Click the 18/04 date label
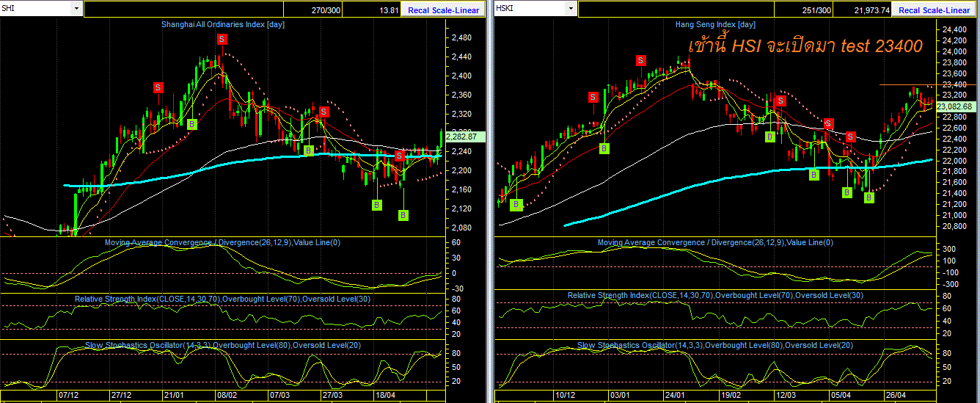 point(385,395)
